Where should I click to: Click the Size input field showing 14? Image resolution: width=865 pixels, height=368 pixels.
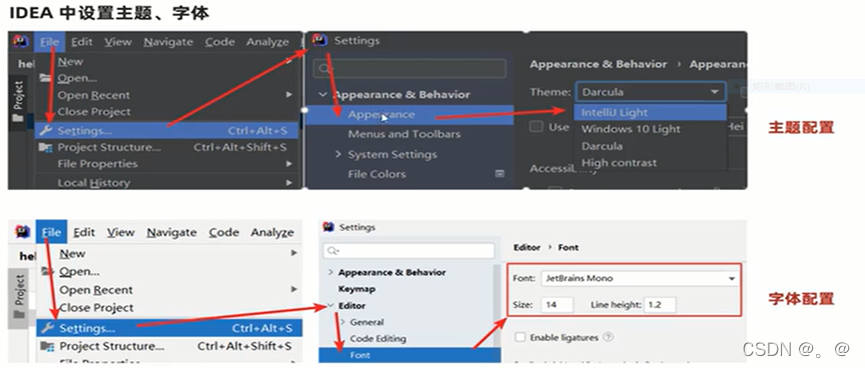pyautogui.click(x=557, y=305)
